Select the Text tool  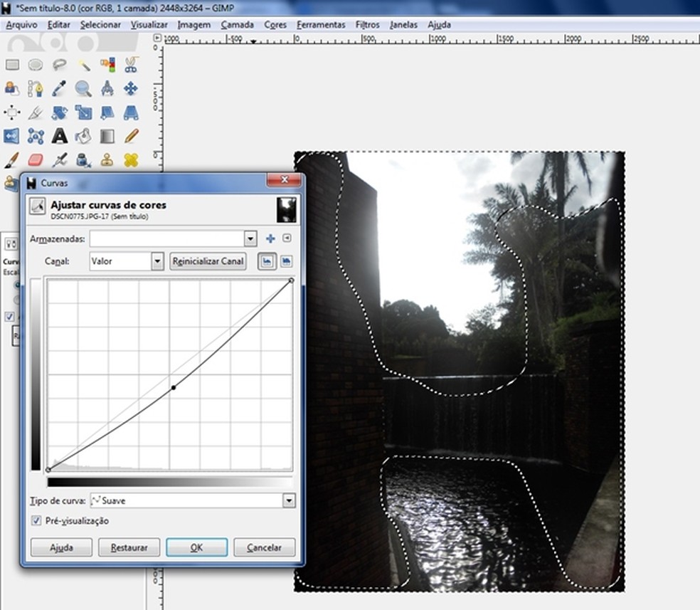[x=59, y=136]
